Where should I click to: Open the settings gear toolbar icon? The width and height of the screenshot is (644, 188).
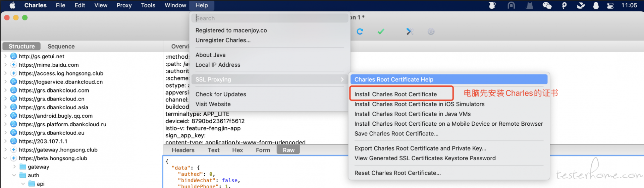pos(431,32)
